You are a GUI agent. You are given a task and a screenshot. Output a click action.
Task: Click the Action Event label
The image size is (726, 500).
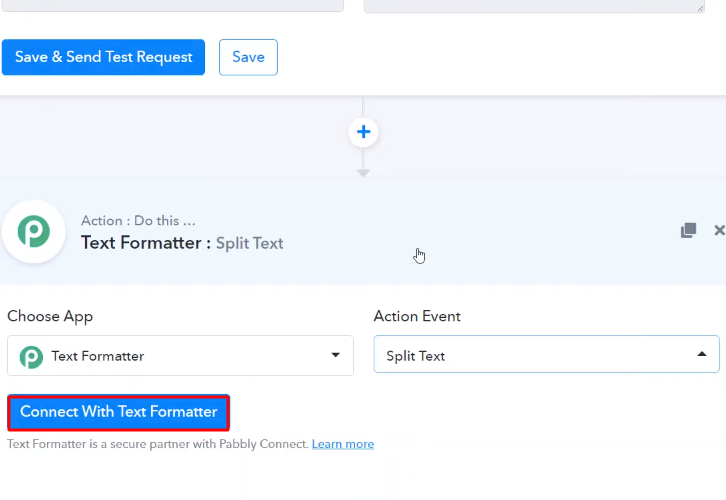[417, 316]
